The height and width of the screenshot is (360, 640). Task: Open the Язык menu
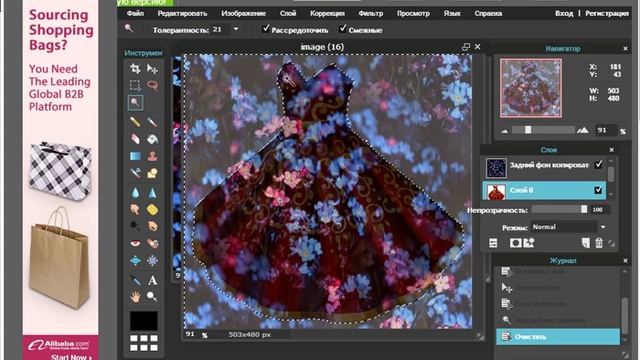pos(452,13)
